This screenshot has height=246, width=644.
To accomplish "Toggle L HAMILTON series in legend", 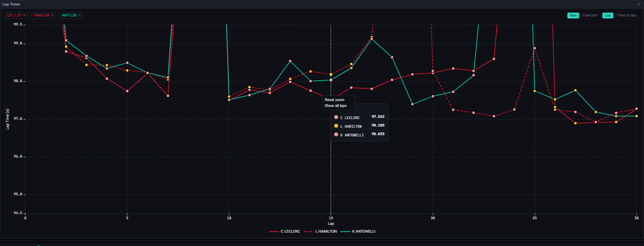I will [x=320, y=231].
